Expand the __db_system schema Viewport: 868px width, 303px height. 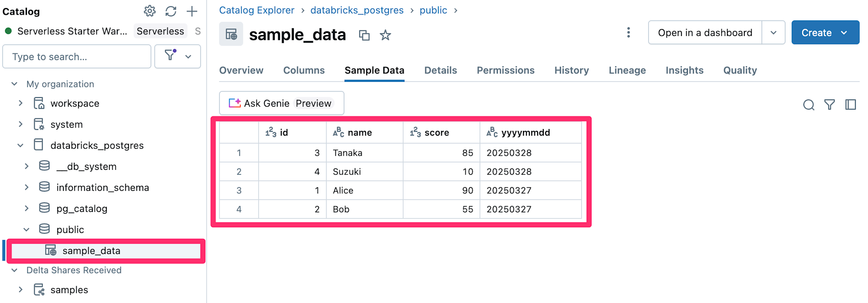[26, 166]
